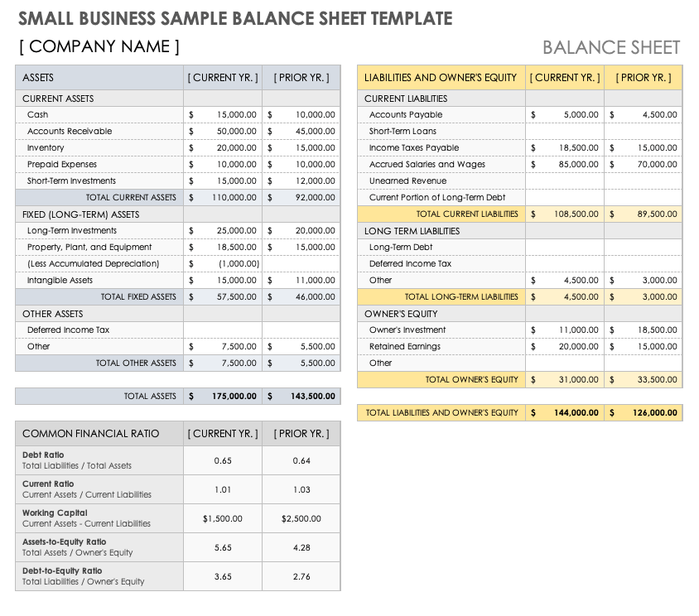The width and height of the screenshot is (699, 616).
Task: Click the Total Assets current year total
Action: pos(223,397)
